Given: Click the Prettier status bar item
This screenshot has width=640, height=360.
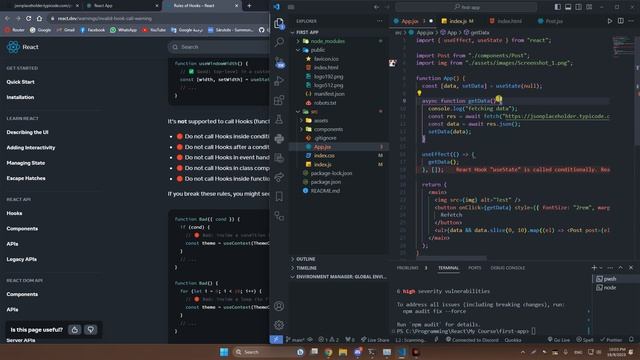Looking at the screenshot, I should pyautogui.click(x=611, y=340).
